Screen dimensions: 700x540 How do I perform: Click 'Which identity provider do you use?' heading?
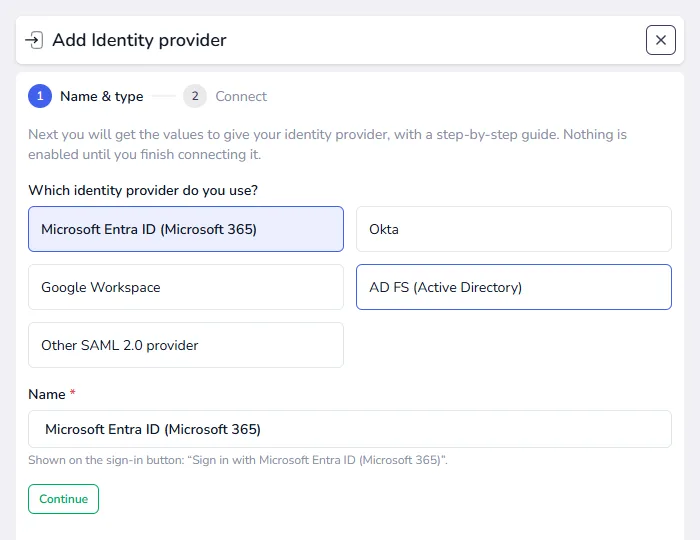[x=143, y=191]
